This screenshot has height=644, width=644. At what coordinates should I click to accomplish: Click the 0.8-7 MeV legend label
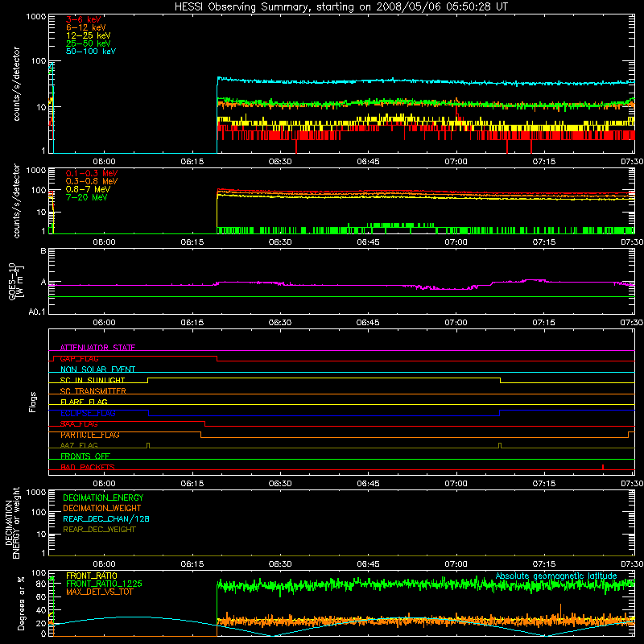click(x=88, y=189)
